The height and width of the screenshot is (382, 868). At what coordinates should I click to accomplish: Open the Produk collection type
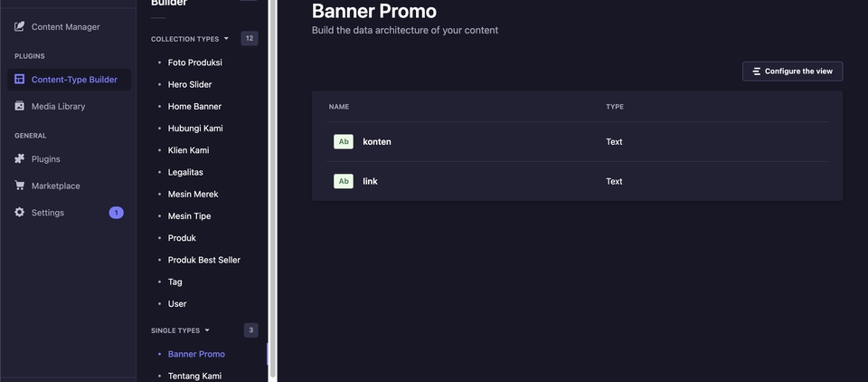pos(182,238)
